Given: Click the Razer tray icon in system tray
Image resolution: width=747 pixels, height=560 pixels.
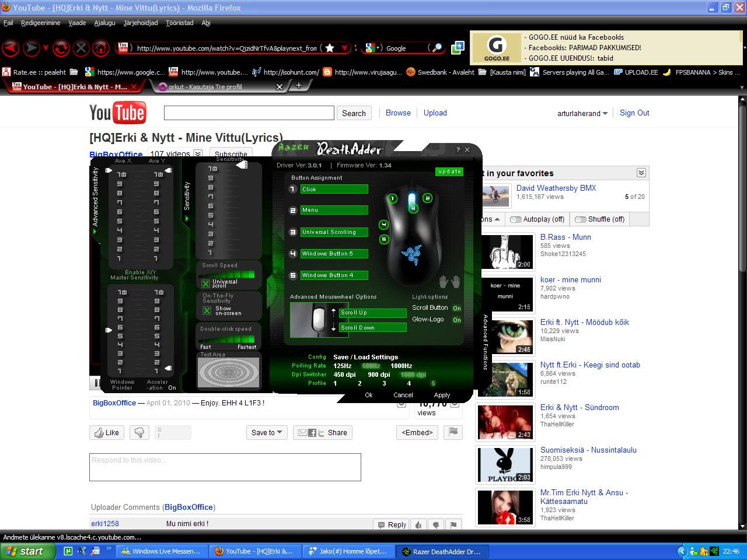Looking at the screenshot, I should tap(715, 551).
